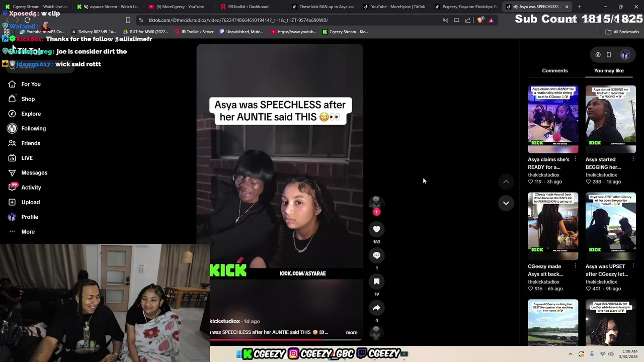The image size is (644, 362).
Task: Click the Brave shields icon in address bar
Action: coord(480,20)
